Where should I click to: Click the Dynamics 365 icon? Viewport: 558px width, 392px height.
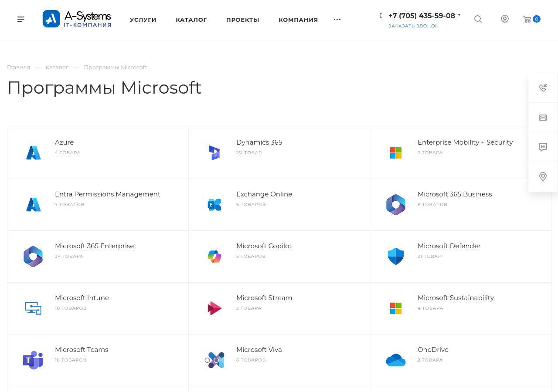(214, 153)
